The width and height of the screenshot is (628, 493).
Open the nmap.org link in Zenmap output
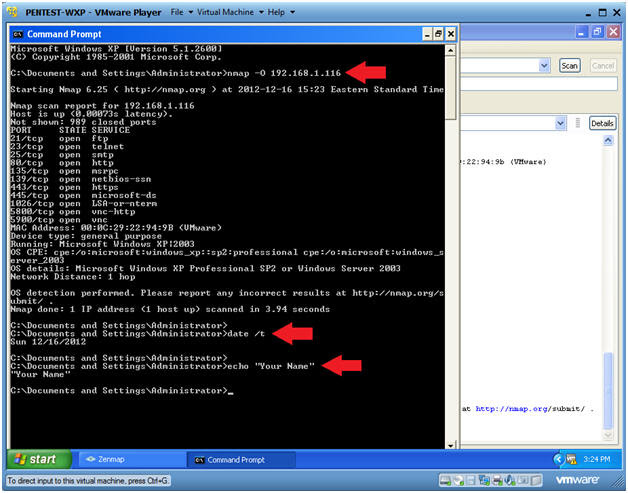point(511,409)
